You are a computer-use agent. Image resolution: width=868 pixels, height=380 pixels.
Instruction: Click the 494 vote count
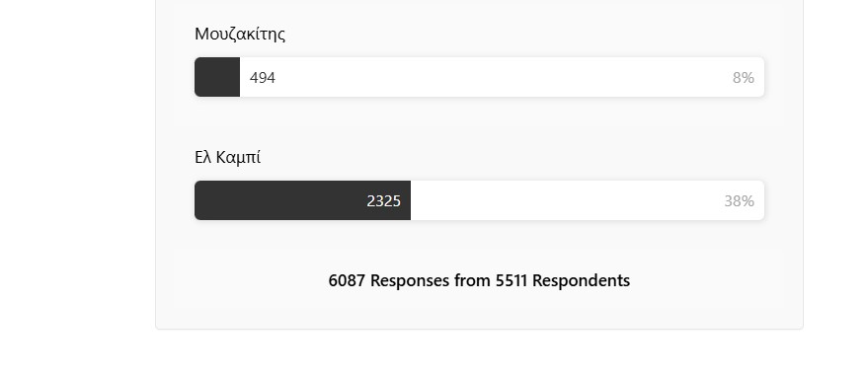[263, 77]
